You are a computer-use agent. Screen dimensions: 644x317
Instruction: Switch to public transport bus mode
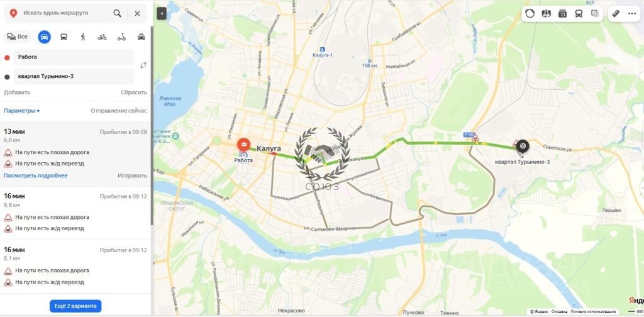pos(64,37)
